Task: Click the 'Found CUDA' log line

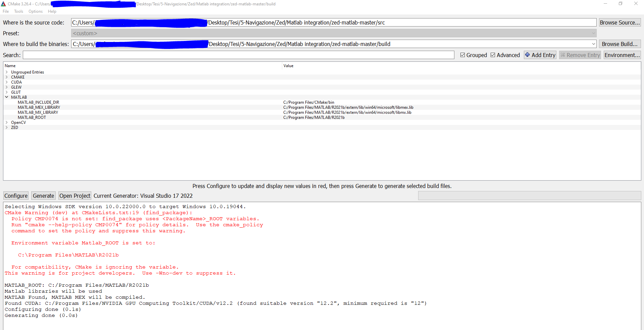Action: coord(216,303)
